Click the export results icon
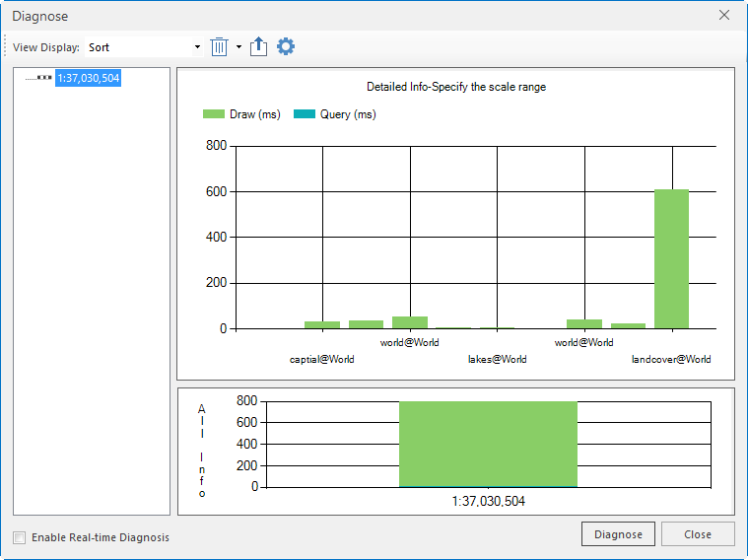748x560 pixels. tap(259, 47)
